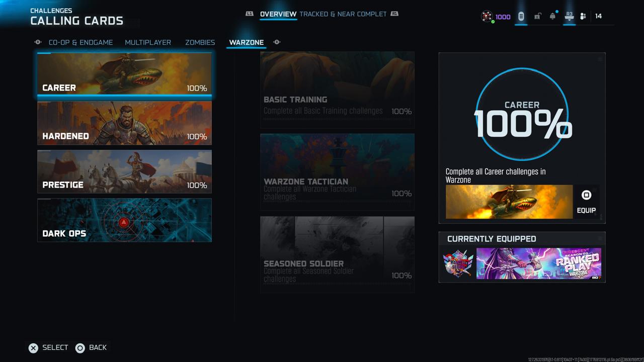This screenshot has height=362, width=644.
Task: Open the Seasoned Soldier challenge card
Action: (x=337, y=254)
